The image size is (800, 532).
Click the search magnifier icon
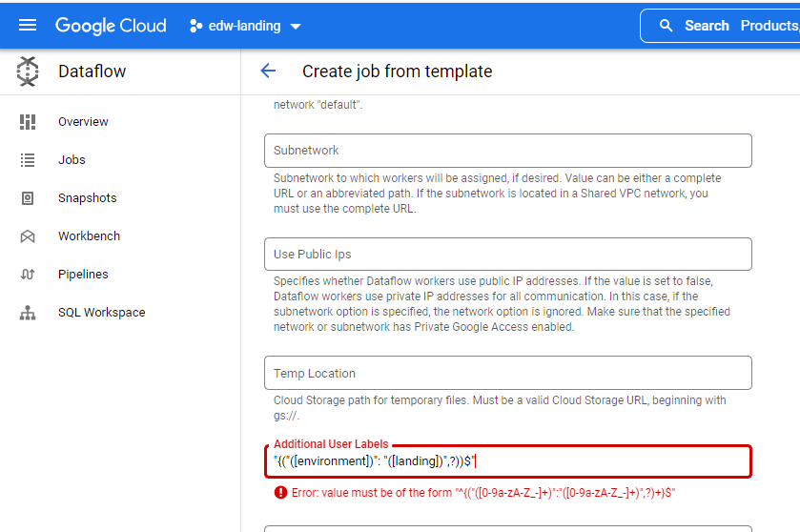[x=666, y=26]
